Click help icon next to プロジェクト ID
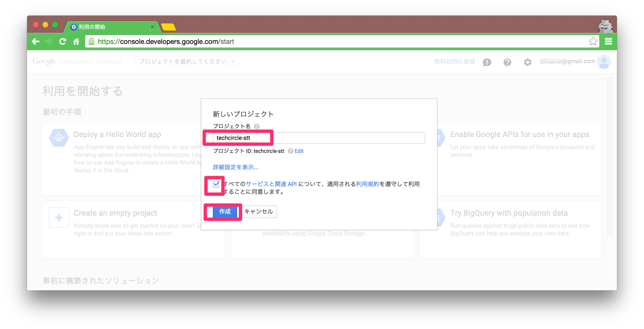Image resolution: width=644 pixels, height=329 pixels. coord(290,151)
